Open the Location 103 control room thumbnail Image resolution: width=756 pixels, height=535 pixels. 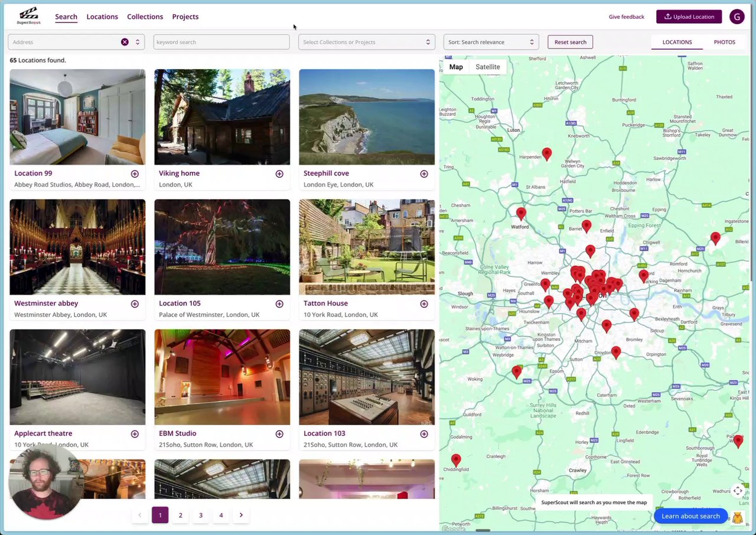click(x=367, y=377)
